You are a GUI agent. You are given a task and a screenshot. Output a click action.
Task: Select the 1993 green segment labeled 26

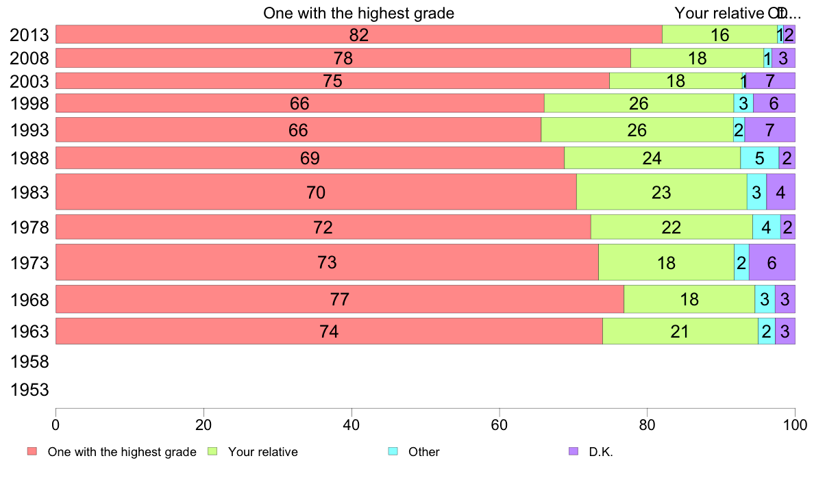pos(637,129)
